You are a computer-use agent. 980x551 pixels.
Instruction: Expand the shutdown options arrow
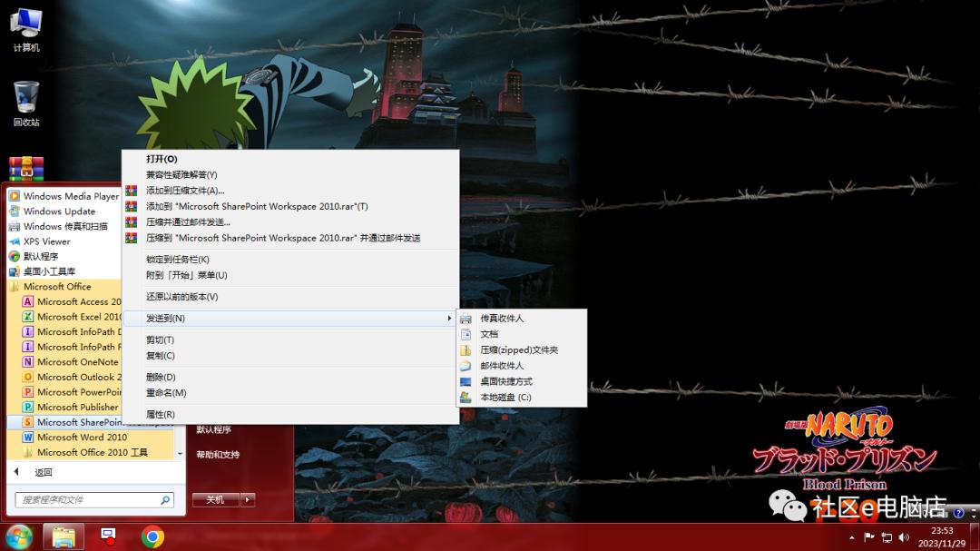point(248,499)
